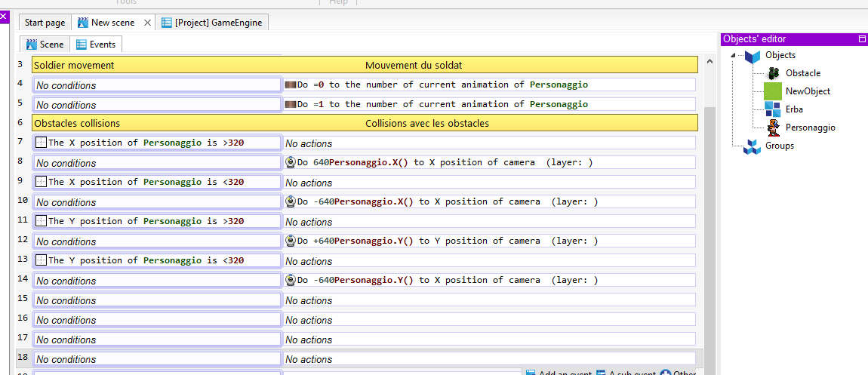
Task: Click the Obstacle object icon
Action: pos(774,73)
